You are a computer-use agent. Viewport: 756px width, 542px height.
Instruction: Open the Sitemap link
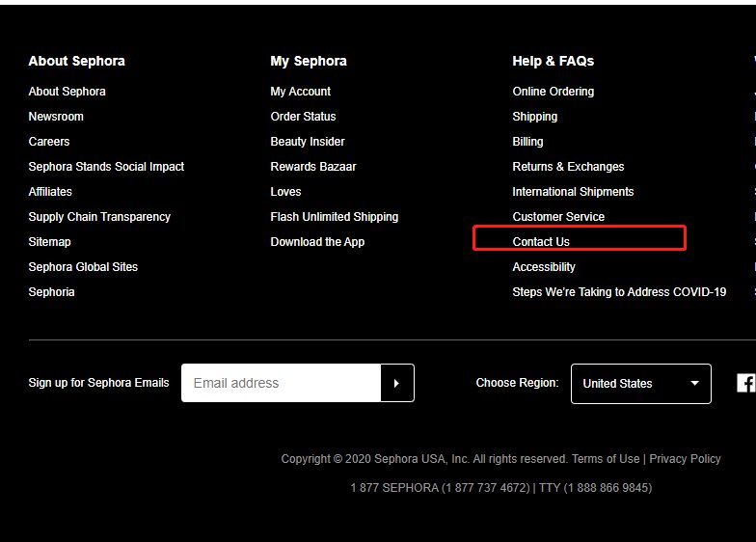point(50,242)
